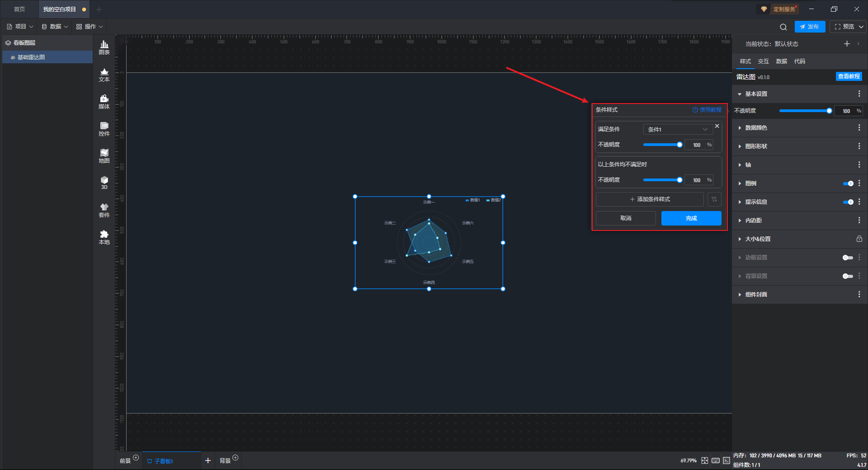Open the 项目 menu
The height and width of the screenshot is (470, 868).
[x=20, y=27]
